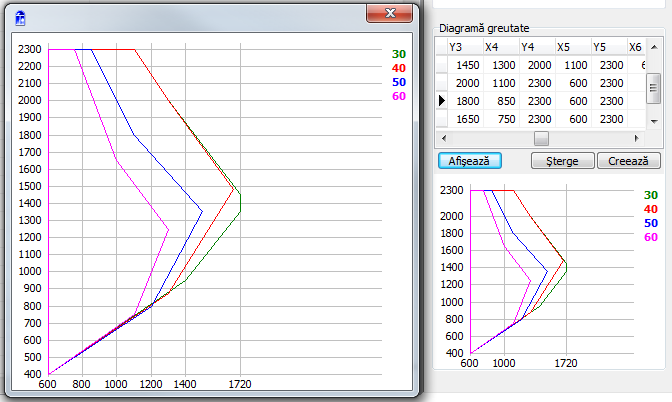Click the Șterge button

point(562,161)
